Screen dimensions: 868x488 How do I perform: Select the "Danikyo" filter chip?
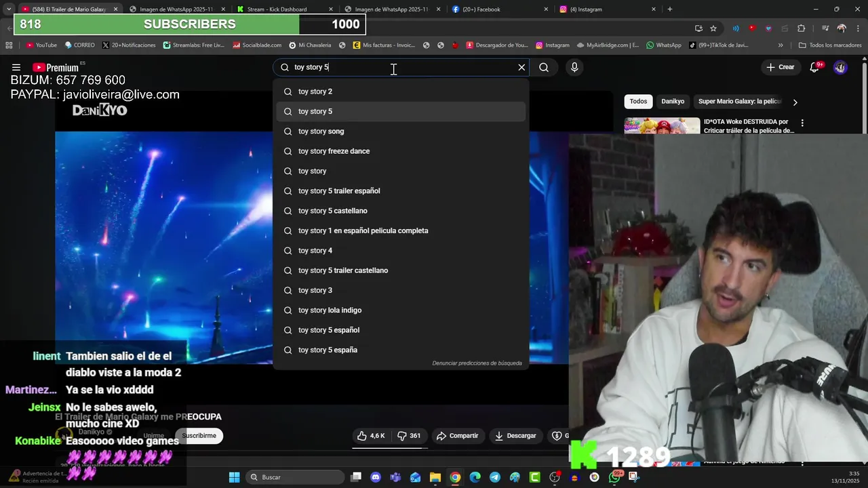pyautogui.click(x=673, y=101)
